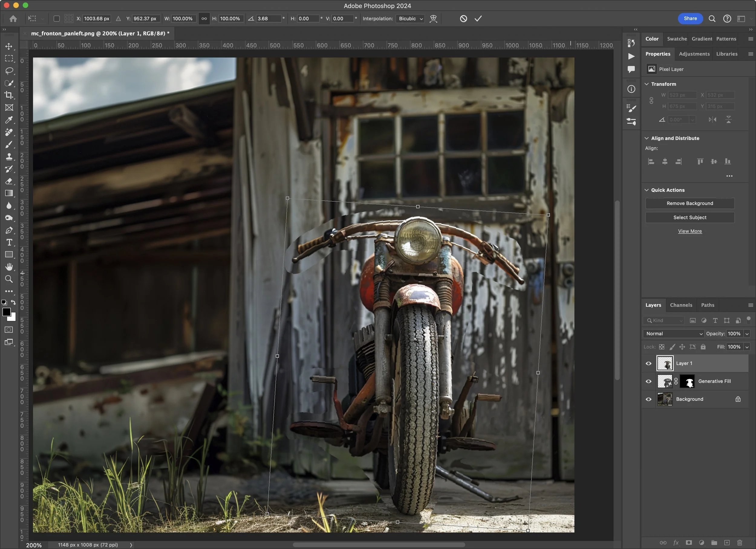Switch to the Libraries tab
This screenshot has height=549, width=756.
[727, 54]
